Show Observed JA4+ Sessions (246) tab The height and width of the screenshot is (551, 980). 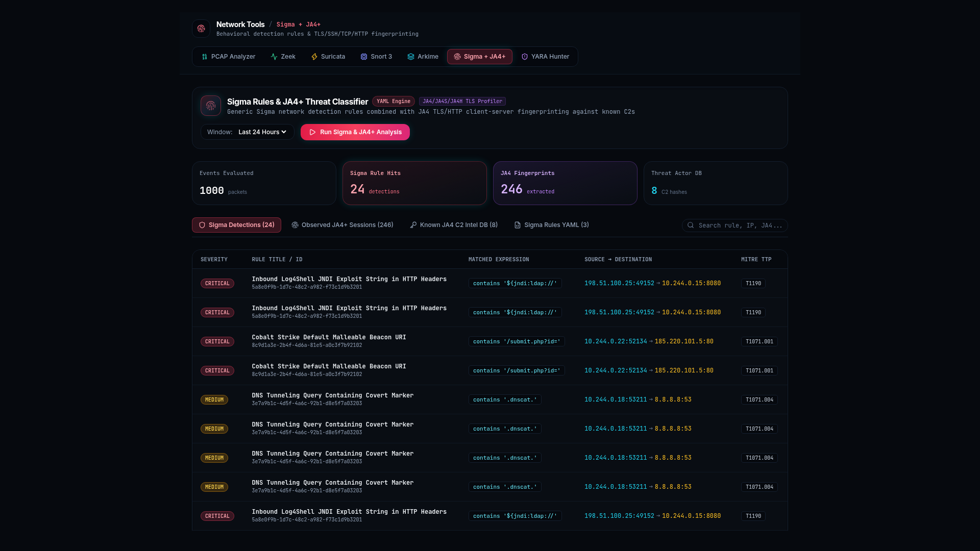pyautogui.click(x=342, y=225)
